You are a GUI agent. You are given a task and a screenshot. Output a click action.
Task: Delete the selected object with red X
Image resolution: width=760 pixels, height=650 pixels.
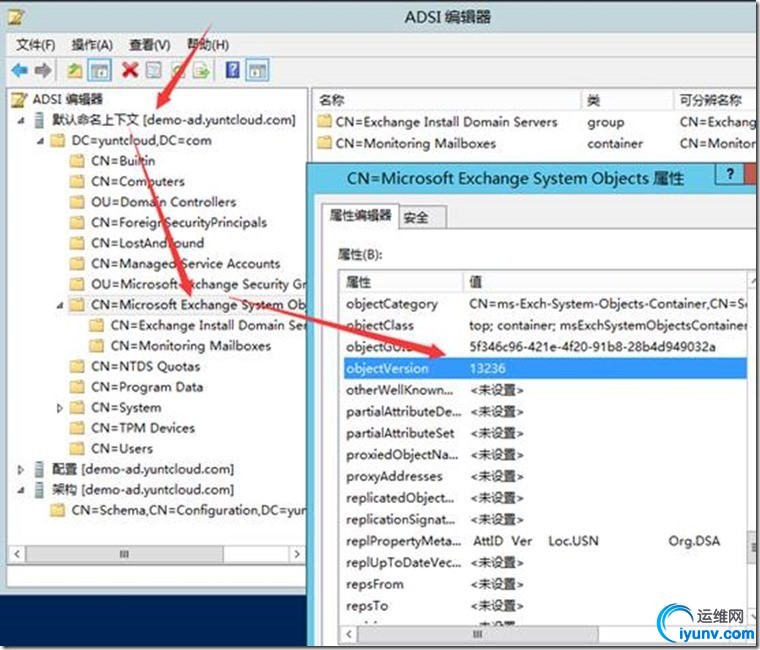coord(130,70)
